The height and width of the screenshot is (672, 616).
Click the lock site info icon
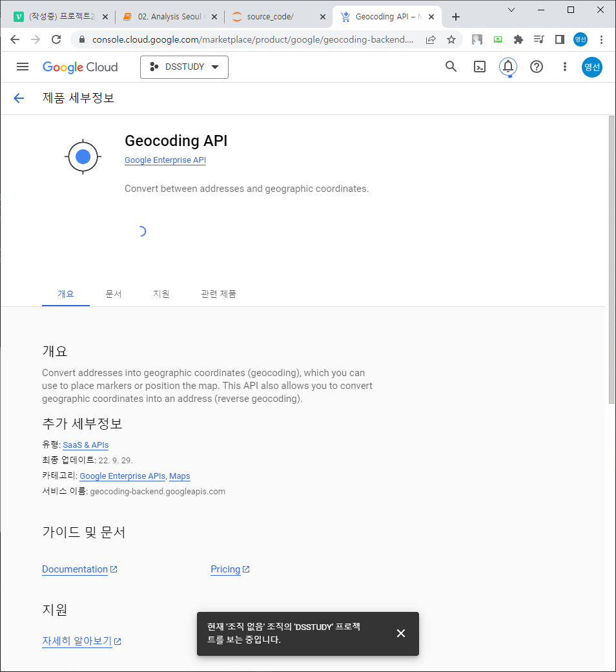click(82, 40)
